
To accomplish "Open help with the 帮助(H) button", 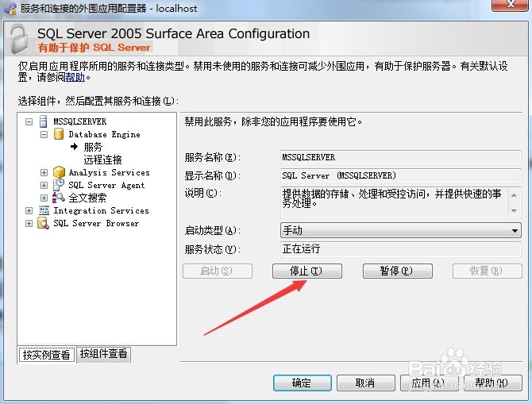I will pos(492,383).
